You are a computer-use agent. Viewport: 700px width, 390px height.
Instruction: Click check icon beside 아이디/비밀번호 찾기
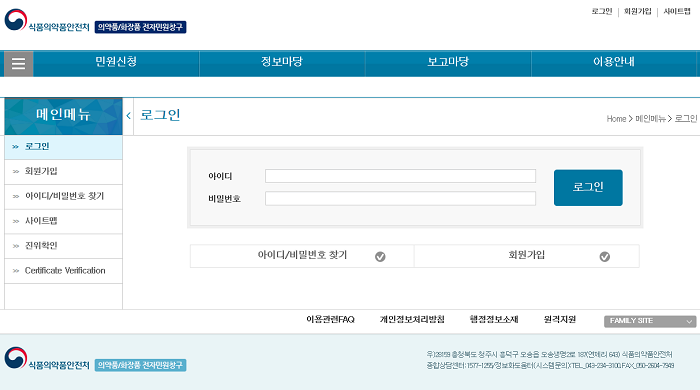coord(380,257)
